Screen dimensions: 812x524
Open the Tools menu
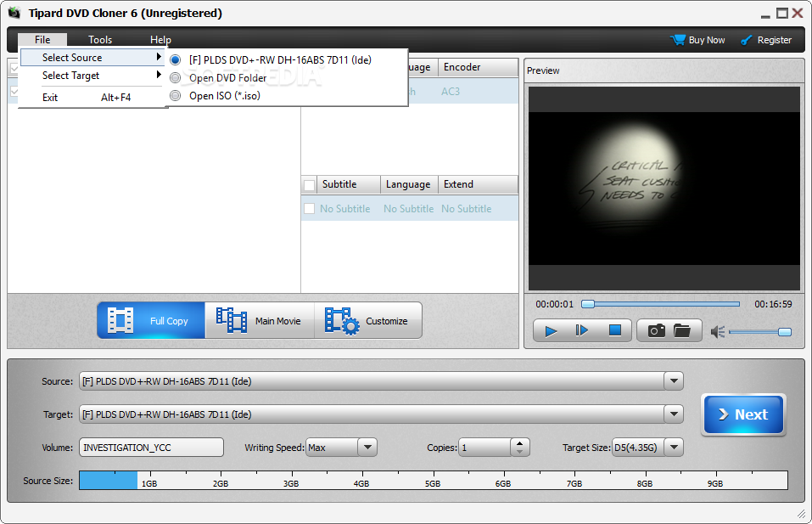click(100, 40)
